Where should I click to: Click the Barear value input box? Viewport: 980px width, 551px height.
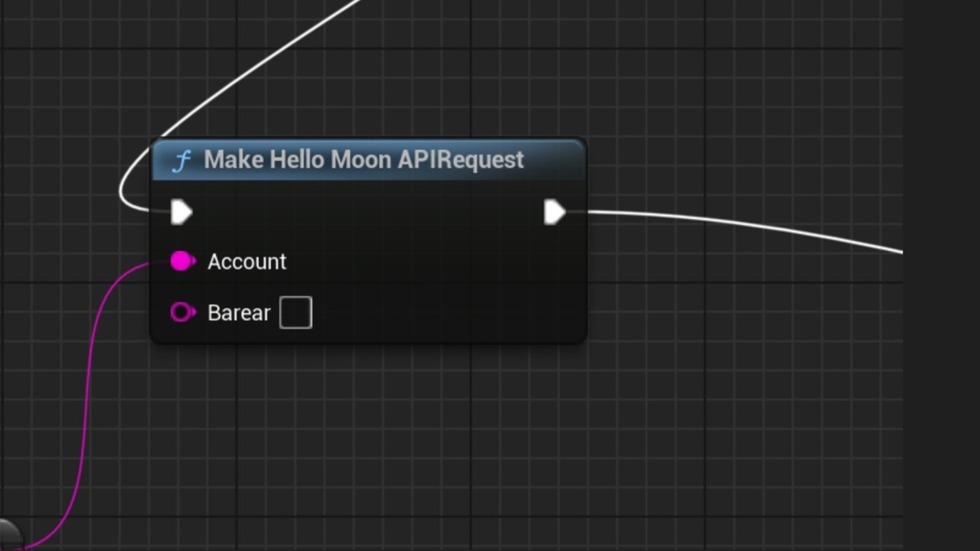296,312
